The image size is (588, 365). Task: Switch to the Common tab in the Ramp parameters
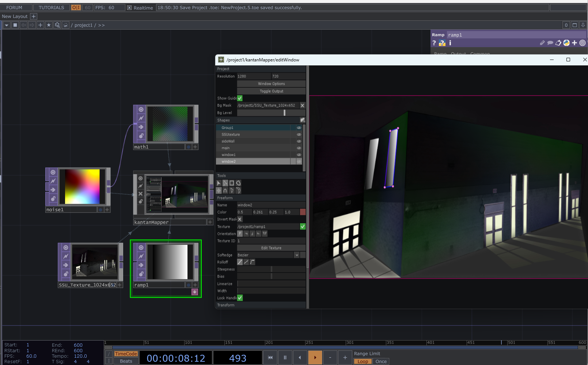point(480,54)
